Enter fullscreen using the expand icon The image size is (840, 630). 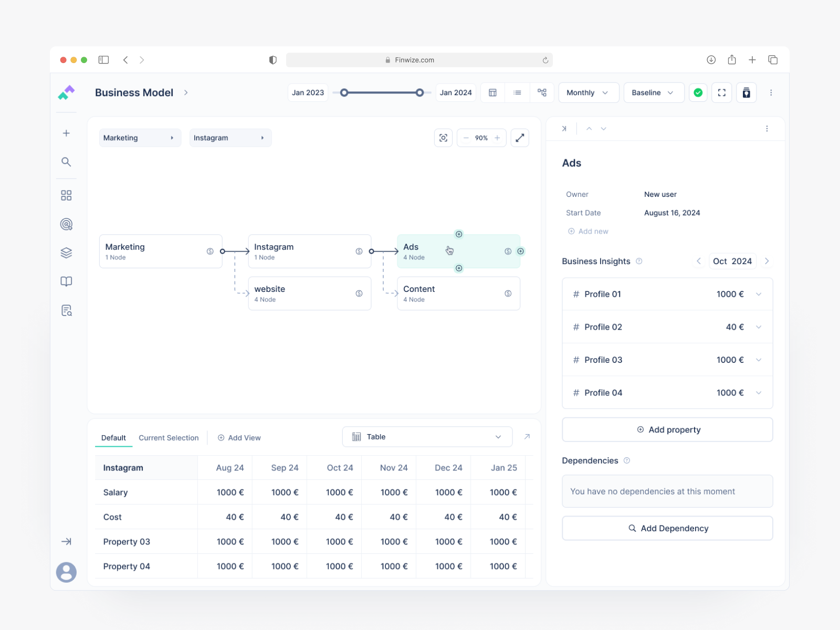pos(721,92)
